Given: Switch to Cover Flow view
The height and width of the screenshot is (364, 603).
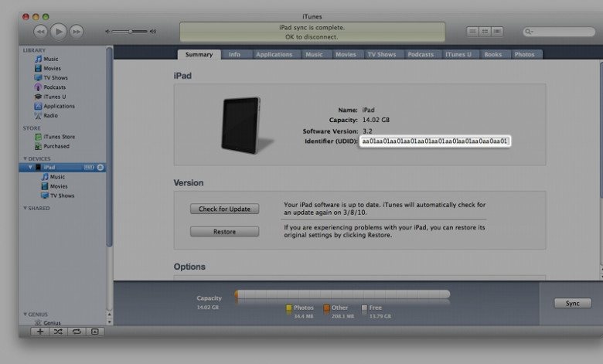Looking at the screenshot, I should point(497,32).
